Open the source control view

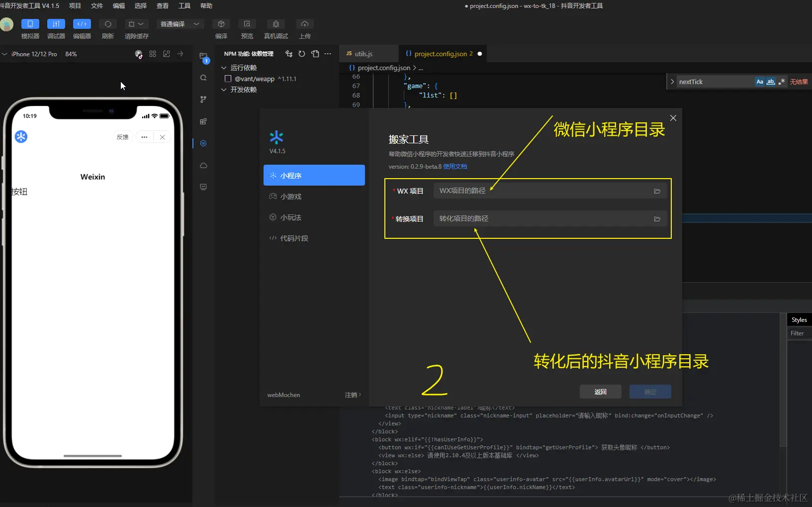pos(203,100)
